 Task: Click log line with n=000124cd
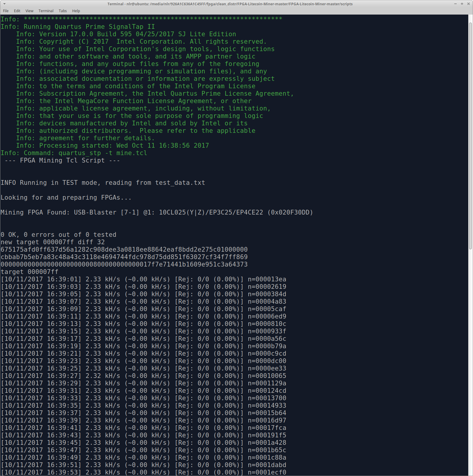(144, 391)
